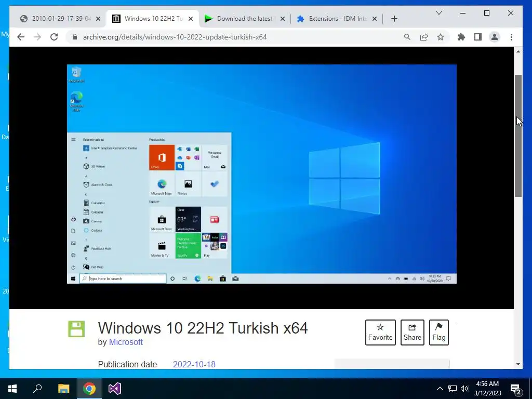Close the Windows 10 22H2 tab
This screenshot has height=399, width=532.
click(x=191, y=19)
